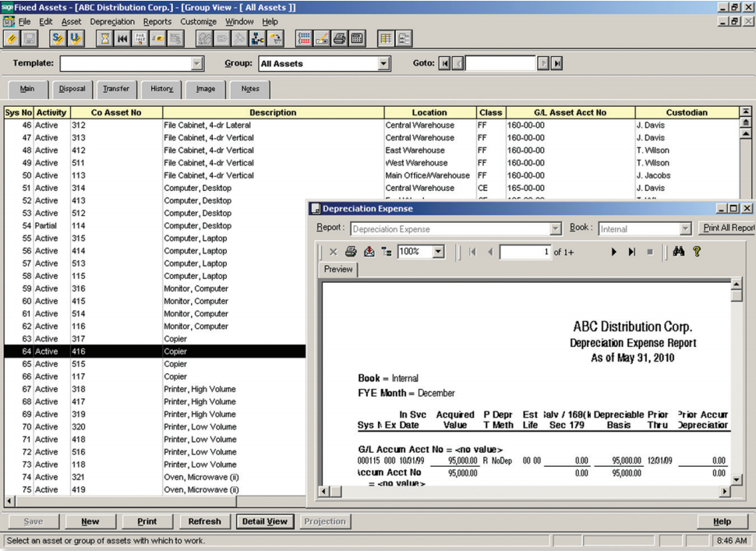This screenshot has width=756, height=551.
Task: Click the Goto input field
Action: pyautogui.click(x=500, y=63)
